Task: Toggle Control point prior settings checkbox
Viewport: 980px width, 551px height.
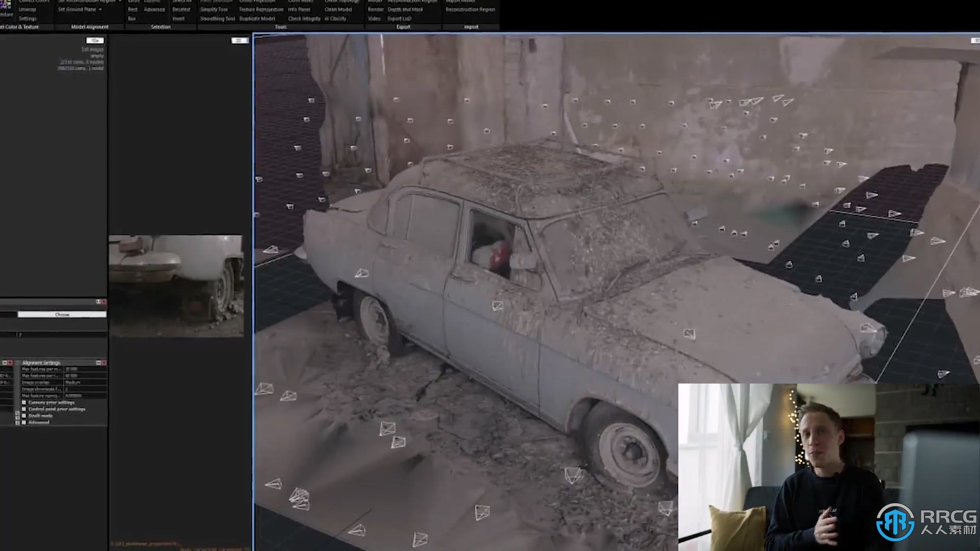Action: 24,409
